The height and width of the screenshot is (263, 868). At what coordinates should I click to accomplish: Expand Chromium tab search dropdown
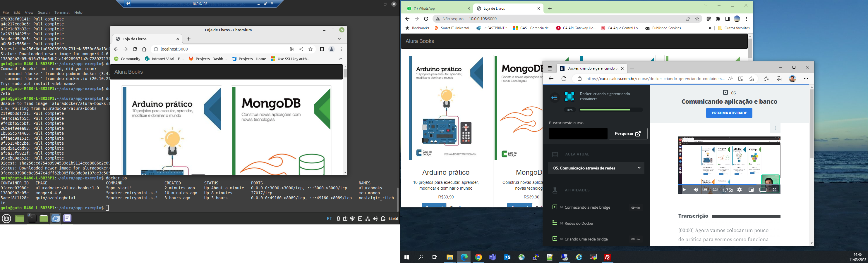[339, 39]
